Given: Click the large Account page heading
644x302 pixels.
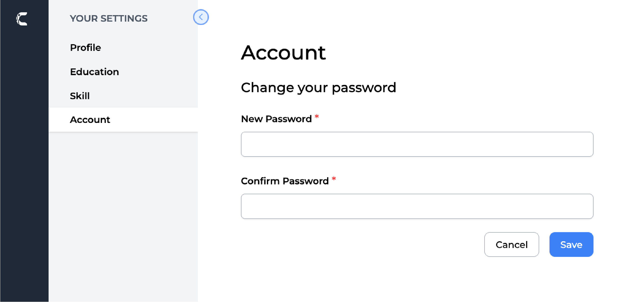Looking at the screenshot, I should pyautogui.click(x=283, y=53).
